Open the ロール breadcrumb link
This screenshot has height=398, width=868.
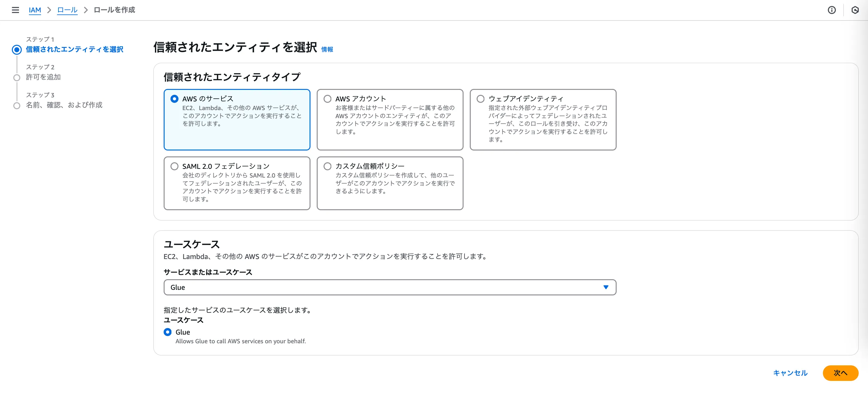click(x=67, y=10)
